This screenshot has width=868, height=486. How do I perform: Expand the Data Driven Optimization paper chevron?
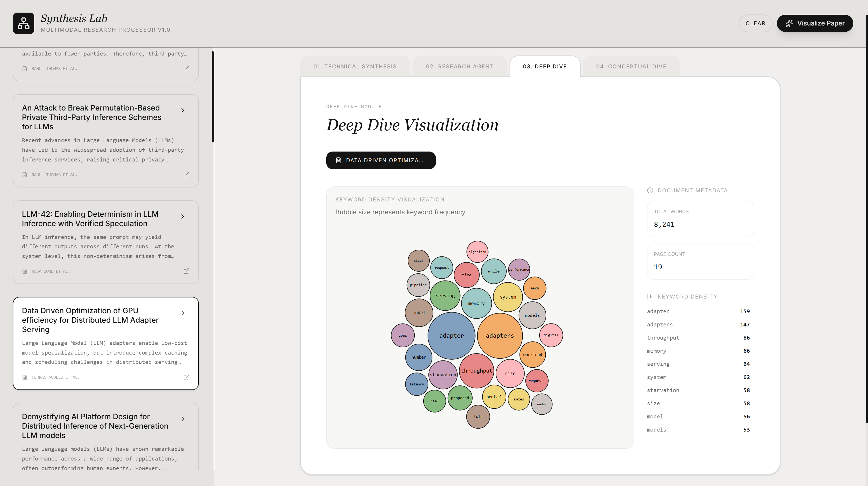(x=183, y=313)
